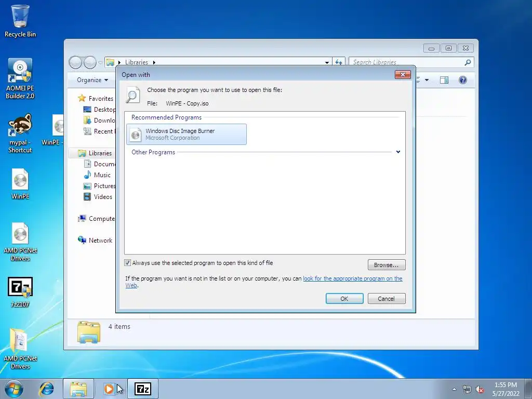Show hidden tray icons arrow
The height and width of the screenshot is (399, 532).
click(x=454, y=390)
